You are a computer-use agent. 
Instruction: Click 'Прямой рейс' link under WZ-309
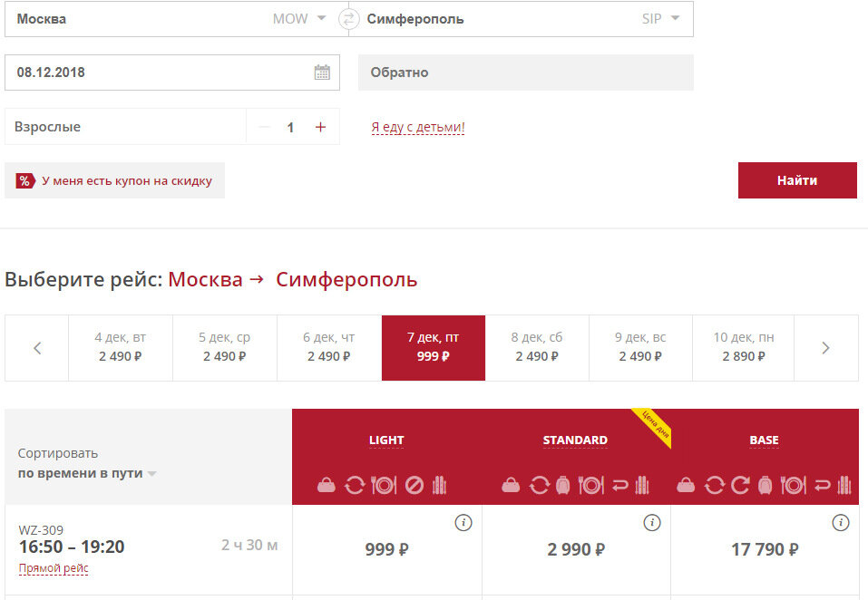[x=54, y=568]
